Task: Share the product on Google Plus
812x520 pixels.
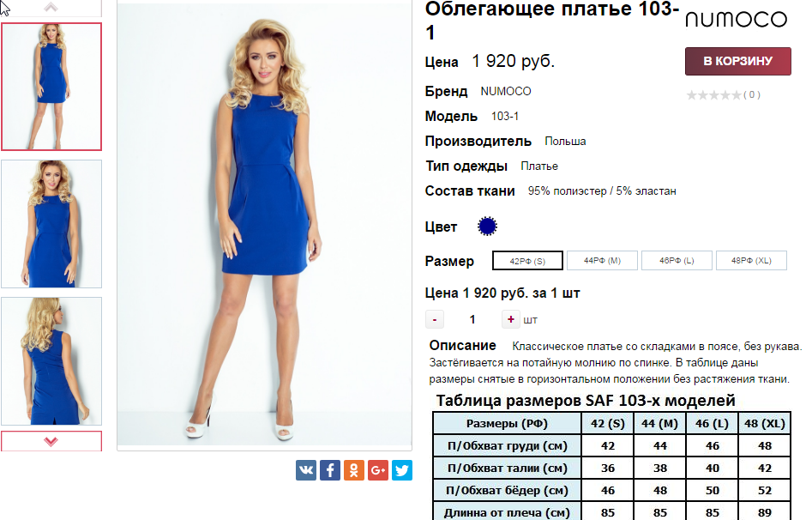Action: pyautogui.click(x=378, y=470)
